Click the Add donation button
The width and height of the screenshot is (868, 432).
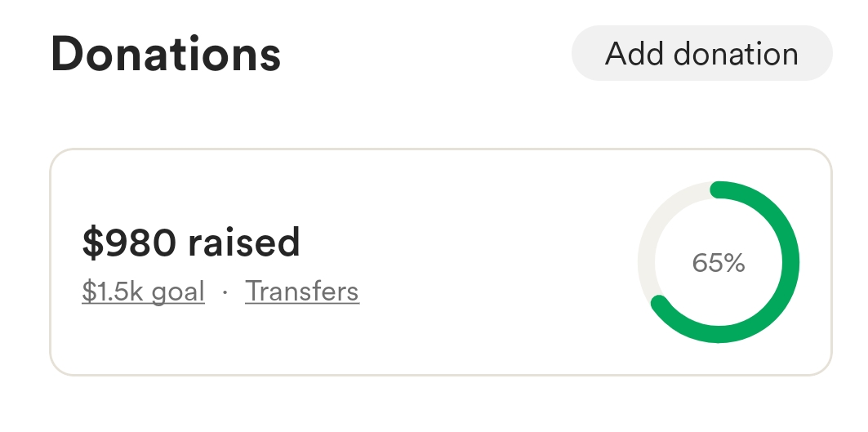(x=701, y=54)
